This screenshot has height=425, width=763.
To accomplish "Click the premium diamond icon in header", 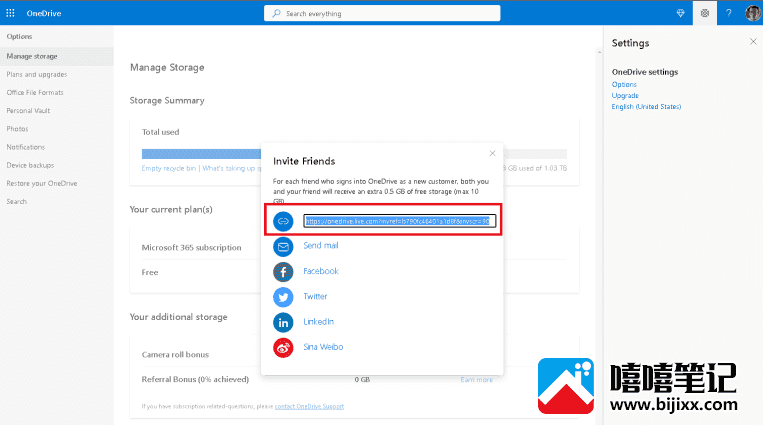I will tap(680, 13).
